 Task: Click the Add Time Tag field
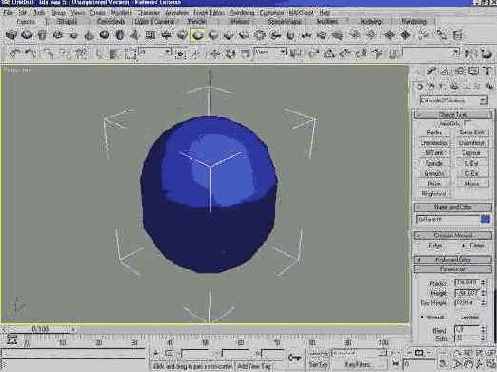point(254,366)
